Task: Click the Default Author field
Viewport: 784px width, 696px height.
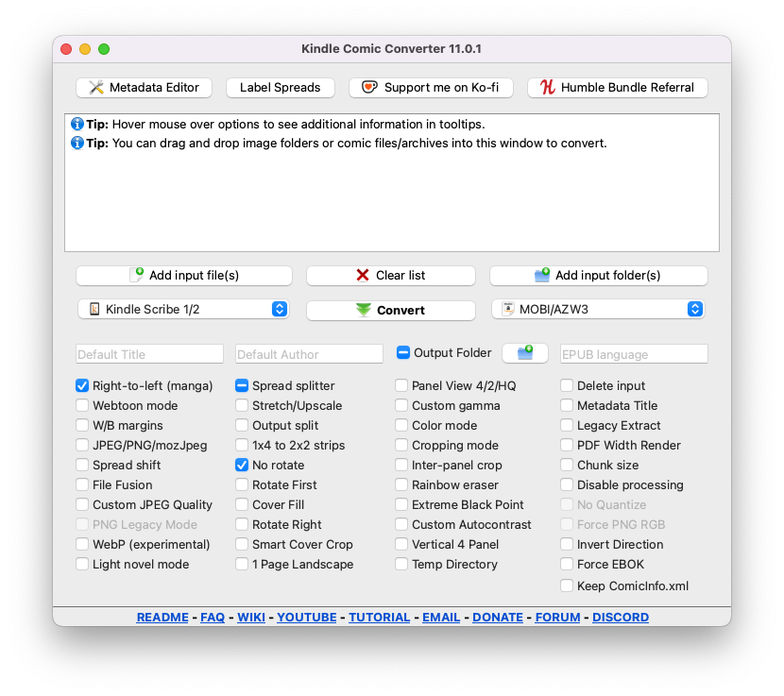Action: (309, 354)
